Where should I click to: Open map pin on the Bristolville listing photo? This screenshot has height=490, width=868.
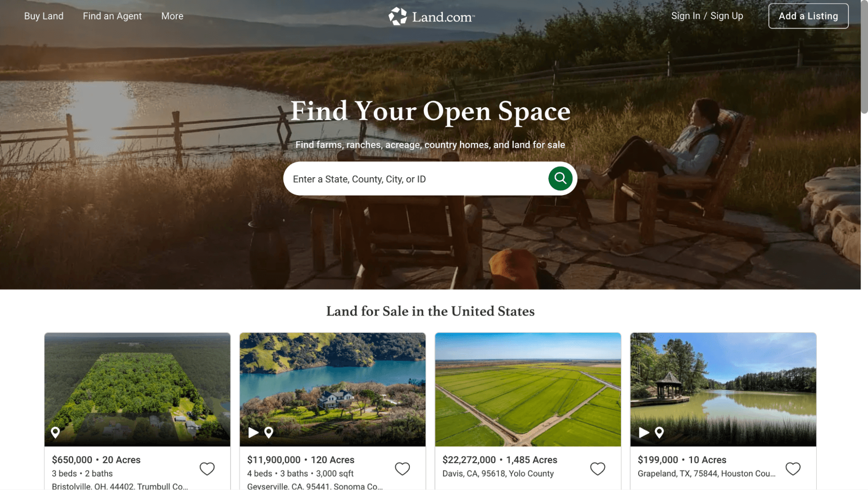(x=56, y=433)
